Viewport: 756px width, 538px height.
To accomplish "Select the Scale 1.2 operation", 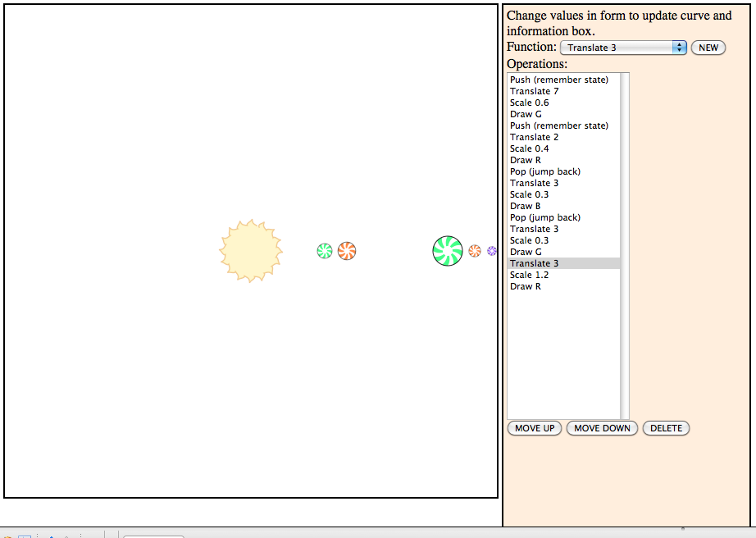I will pyautogui.click(x=530, y=275).
